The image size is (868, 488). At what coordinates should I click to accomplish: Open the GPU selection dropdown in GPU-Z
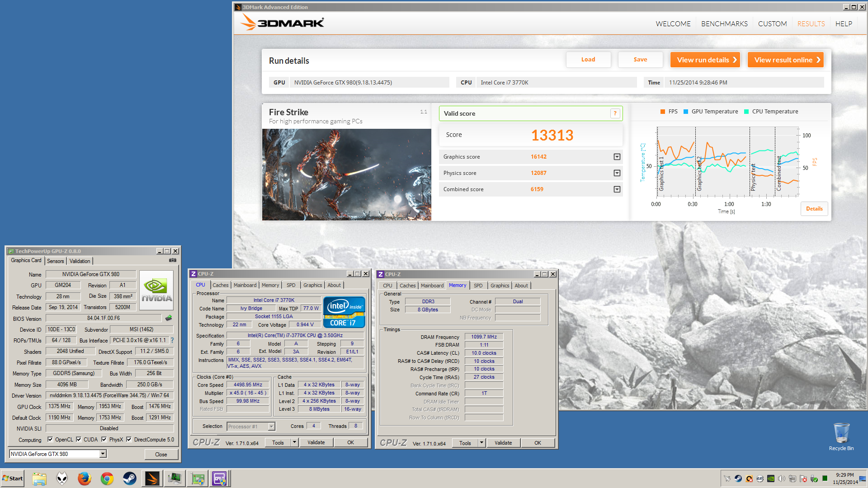tap(103, 454)
